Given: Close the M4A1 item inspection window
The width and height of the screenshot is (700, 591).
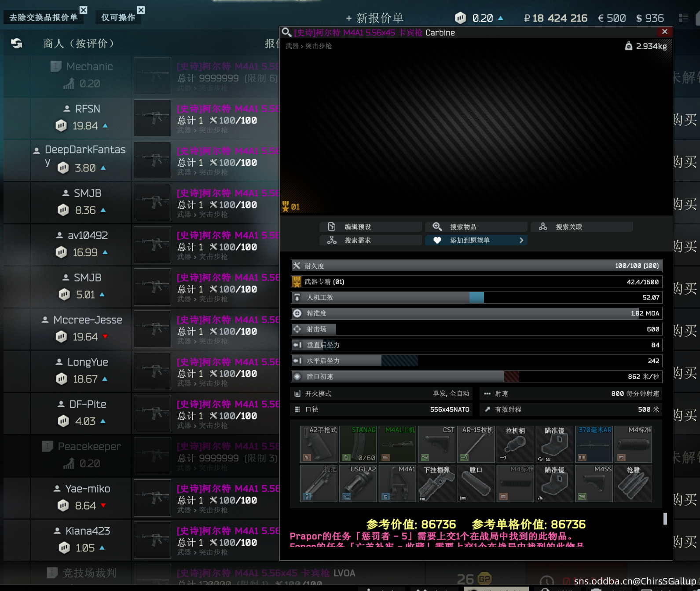Looking at the screenshot, I should (665, 32).
